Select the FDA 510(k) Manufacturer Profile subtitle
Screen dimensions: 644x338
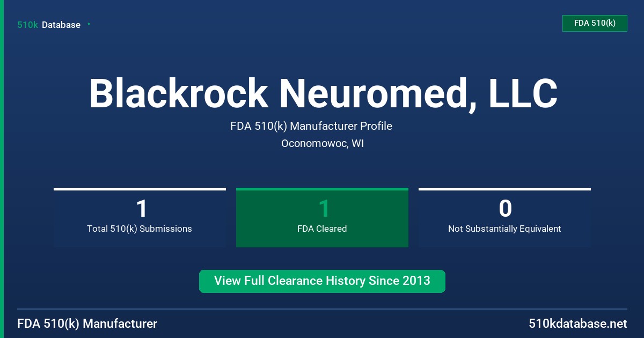coord(311,126)
